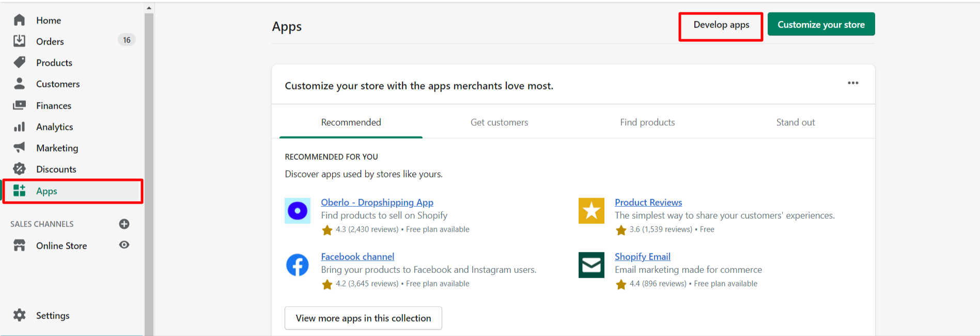
Task: Click the Orders count badge 16
Action: [127, 40]
